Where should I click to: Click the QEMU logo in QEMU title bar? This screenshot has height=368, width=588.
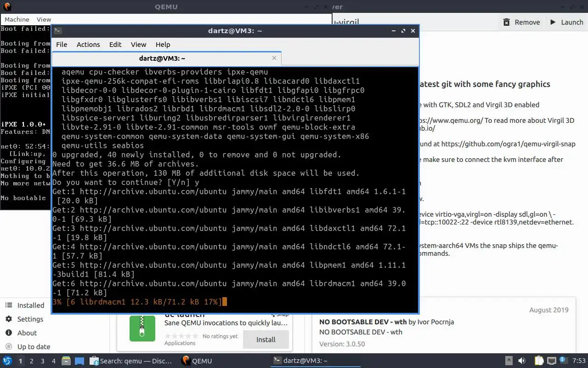(7, 7)
